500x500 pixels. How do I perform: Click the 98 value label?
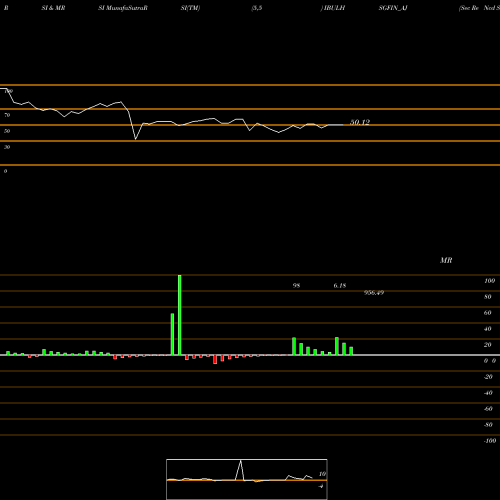(296, 285)
